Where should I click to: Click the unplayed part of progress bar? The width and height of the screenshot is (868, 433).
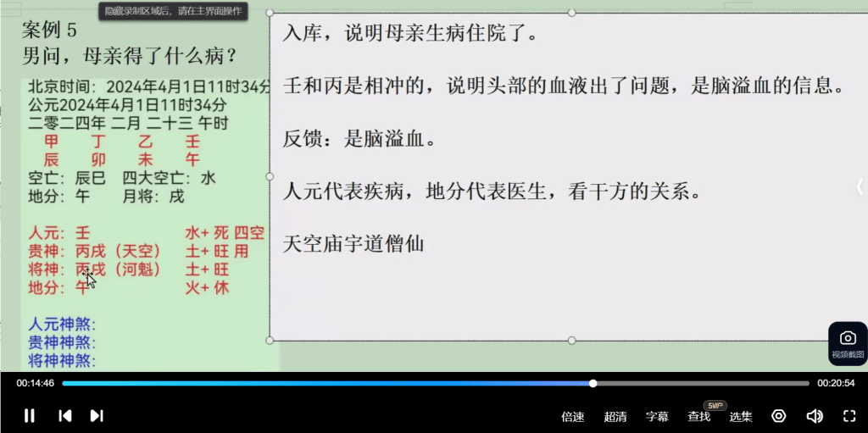[704, 383]
